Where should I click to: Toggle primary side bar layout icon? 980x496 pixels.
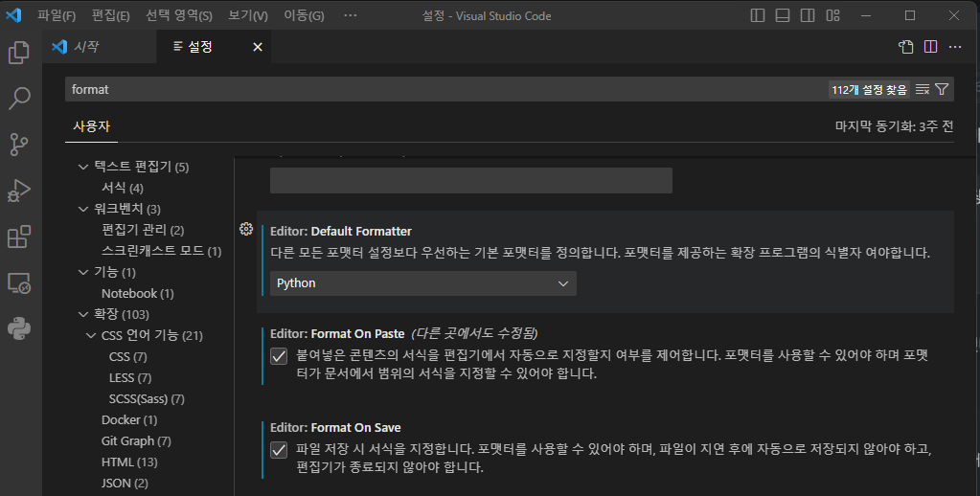click(758, 15)
